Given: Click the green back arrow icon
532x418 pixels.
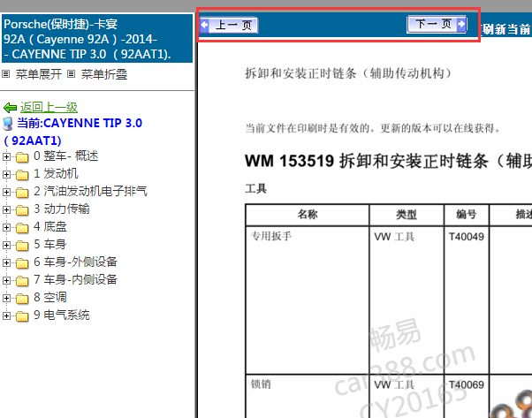Looking at the screenshot, I should point(11,108).
